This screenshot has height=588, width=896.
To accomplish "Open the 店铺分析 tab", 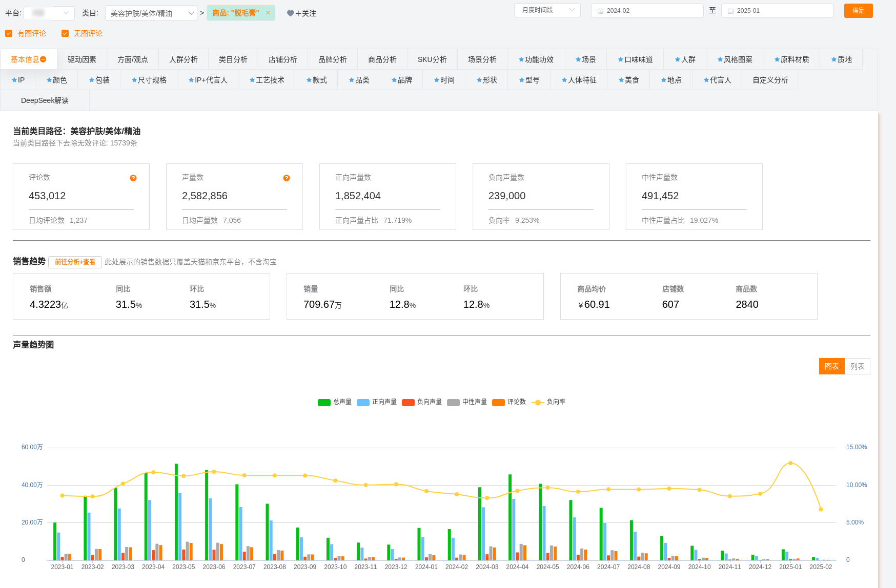I will tap(283, 59).
